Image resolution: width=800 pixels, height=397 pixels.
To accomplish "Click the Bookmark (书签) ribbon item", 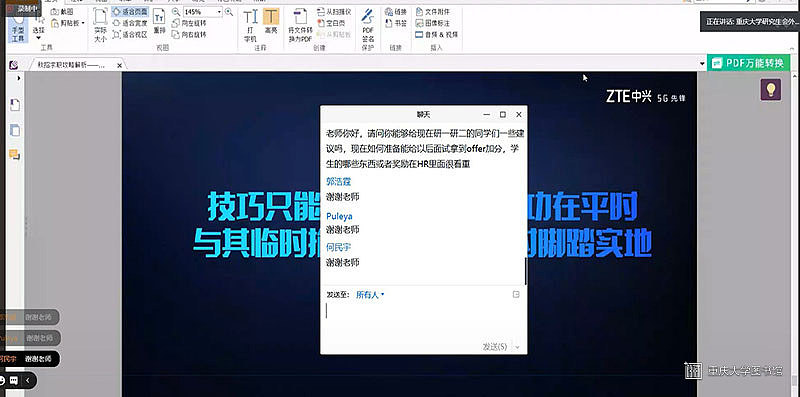I will pyautogui.click(x=396, y=23).
